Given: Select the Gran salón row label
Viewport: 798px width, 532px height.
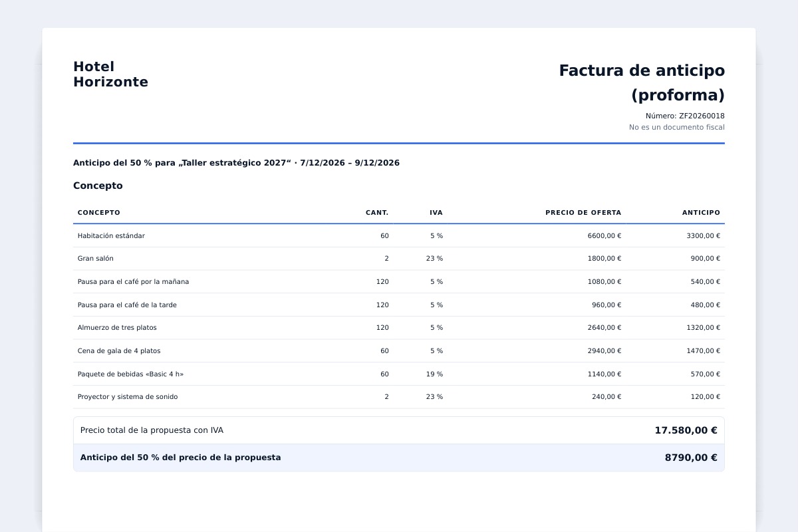Looking at the screenshot, I should (x=96, y=259).
